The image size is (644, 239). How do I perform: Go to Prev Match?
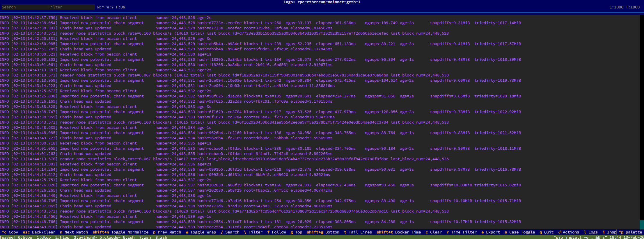point(167,232)
